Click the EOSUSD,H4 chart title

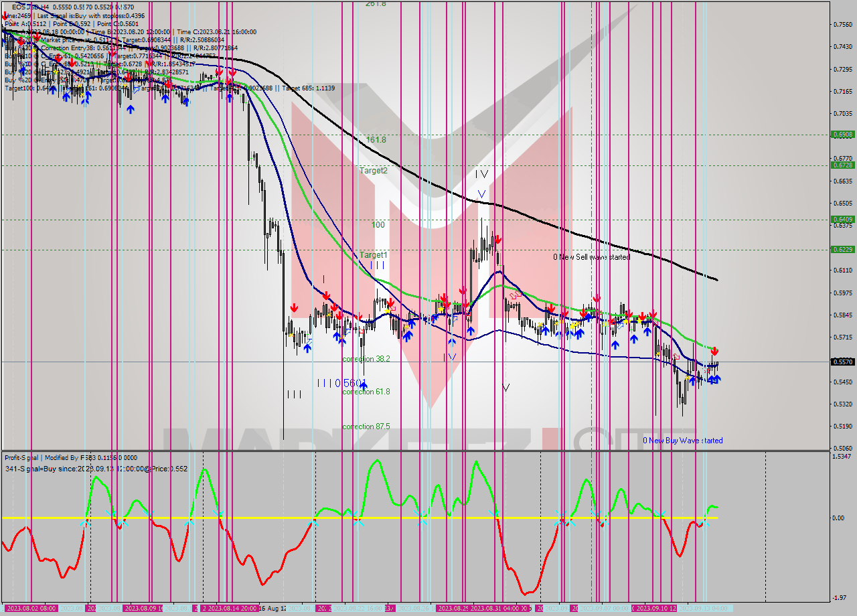click(x=29, y=7)
